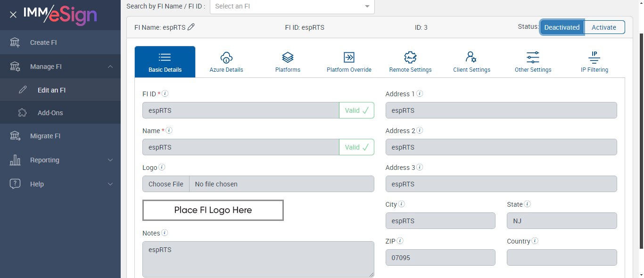Screen dimensions: 644x278
Task: Click the Choose File button for Logo
Action: click(x=166, y=184)
